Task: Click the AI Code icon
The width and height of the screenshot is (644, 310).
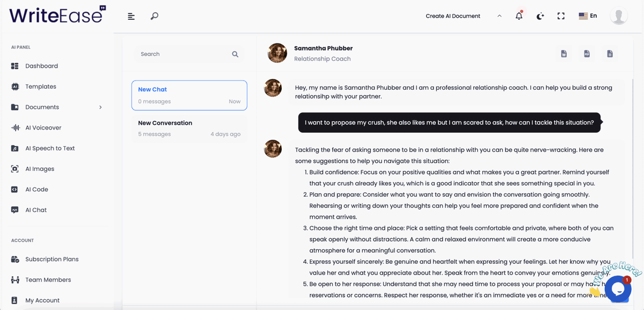Action: (x=15, y=190)
